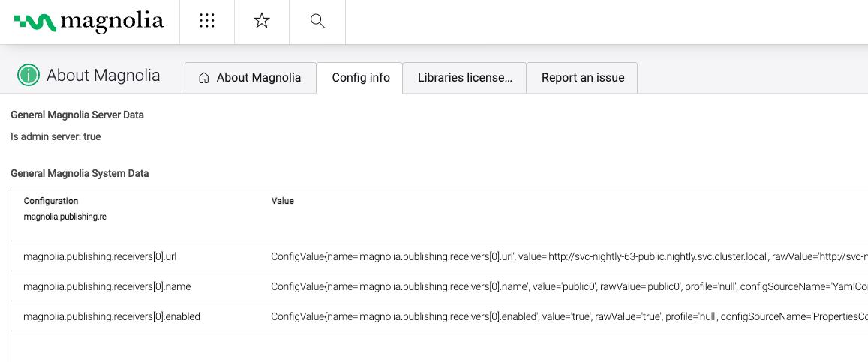
Task: Select the magnolia.publishing.receivers[0].name row
Action: click(x=104, y=286)
